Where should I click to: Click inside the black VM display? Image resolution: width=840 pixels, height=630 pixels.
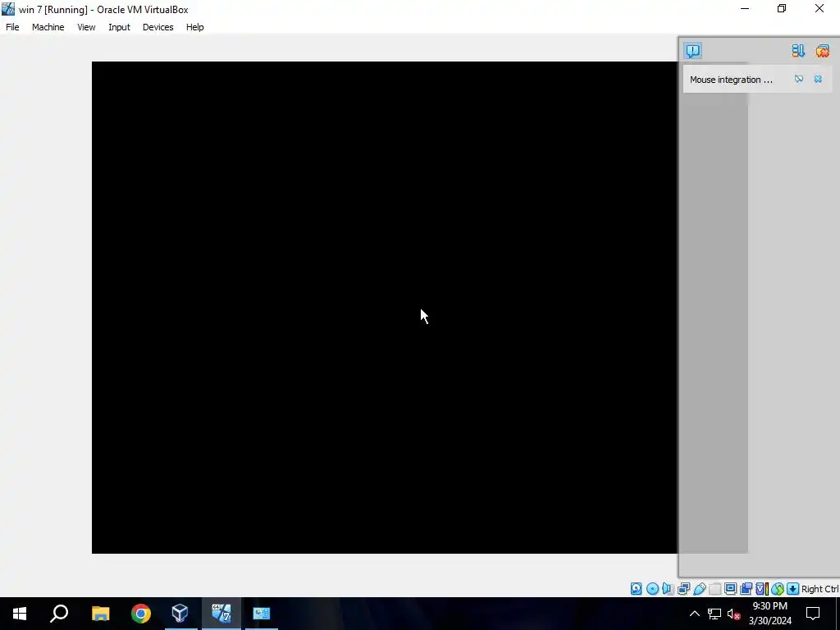[385, 307]
